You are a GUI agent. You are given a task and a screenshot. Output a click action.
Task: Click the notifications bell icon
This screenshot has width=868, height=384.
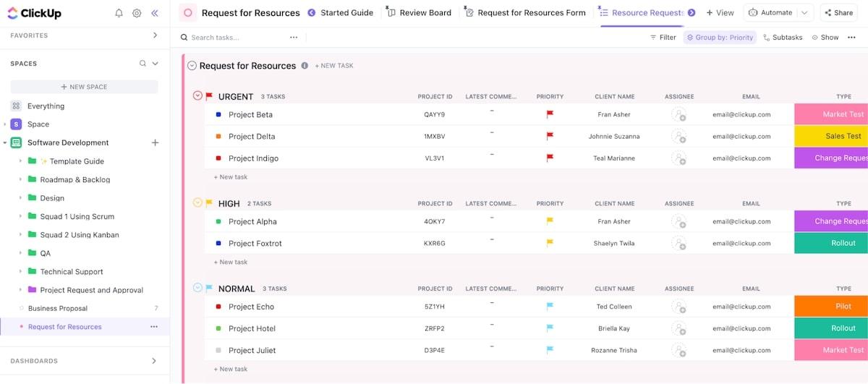pyautogui.click(x=119, y=13)
